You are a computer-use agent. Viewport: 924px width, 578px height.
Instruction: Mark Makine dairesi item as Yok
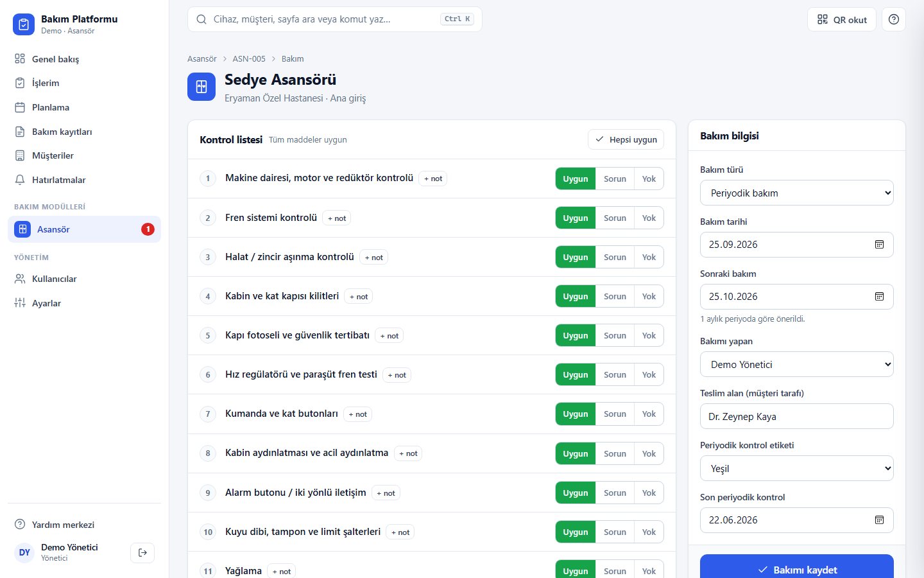(x=649, y=179)
